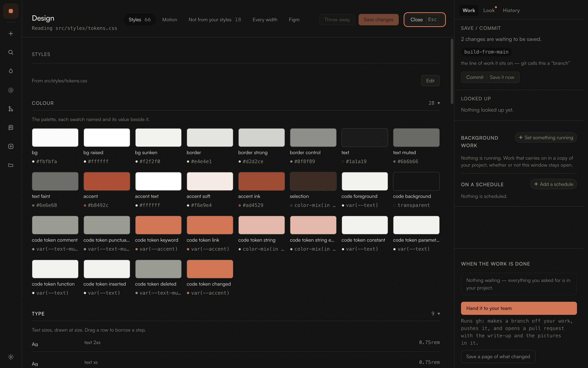Click Set something running
588x368 pixels.
546,138
